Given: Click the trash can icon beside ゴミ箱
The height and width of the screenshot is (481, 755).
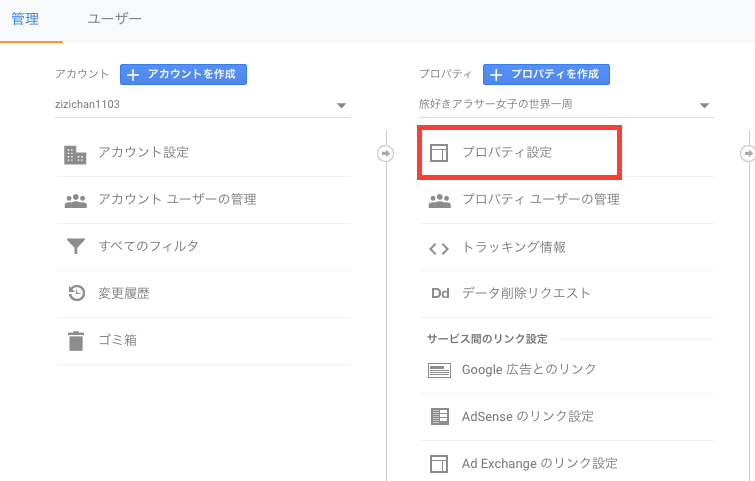Looking at the screenshot, I should coord(76,340).
